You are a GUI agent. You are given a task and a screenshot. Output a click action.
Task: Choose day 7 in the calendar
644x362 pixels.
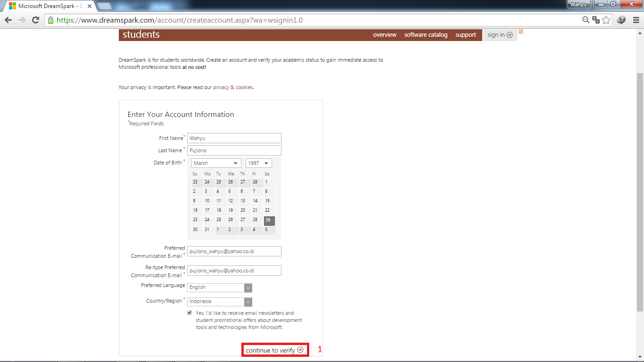coord(257,192)
